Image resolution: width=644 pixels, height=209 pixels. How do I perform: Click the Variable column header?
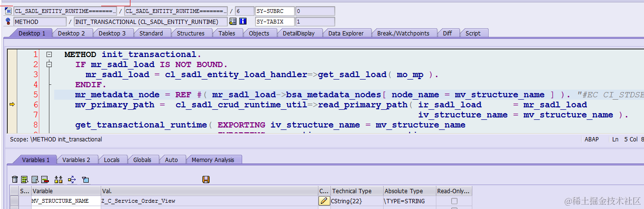(66, 191)
